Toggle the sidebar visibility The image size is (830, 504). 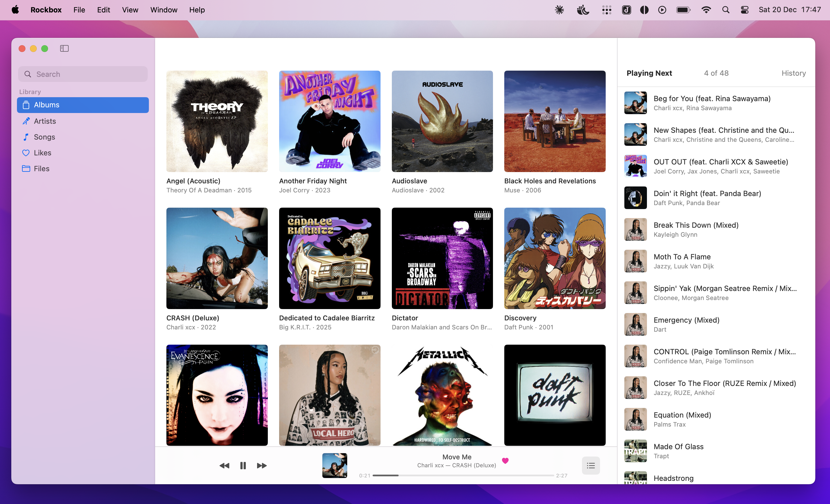(64, 48)
